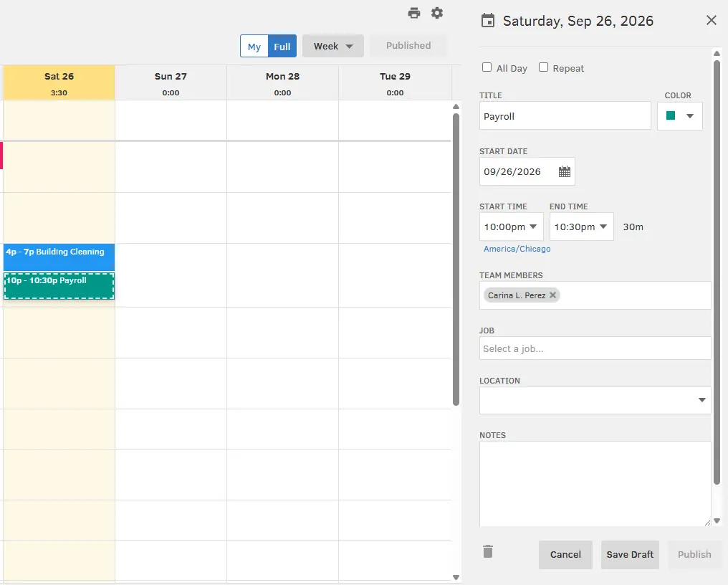Image resolution: width=728 pixels, height=585 pixels.
Task: Open the start date calendar picker icon
Action: 564,171
